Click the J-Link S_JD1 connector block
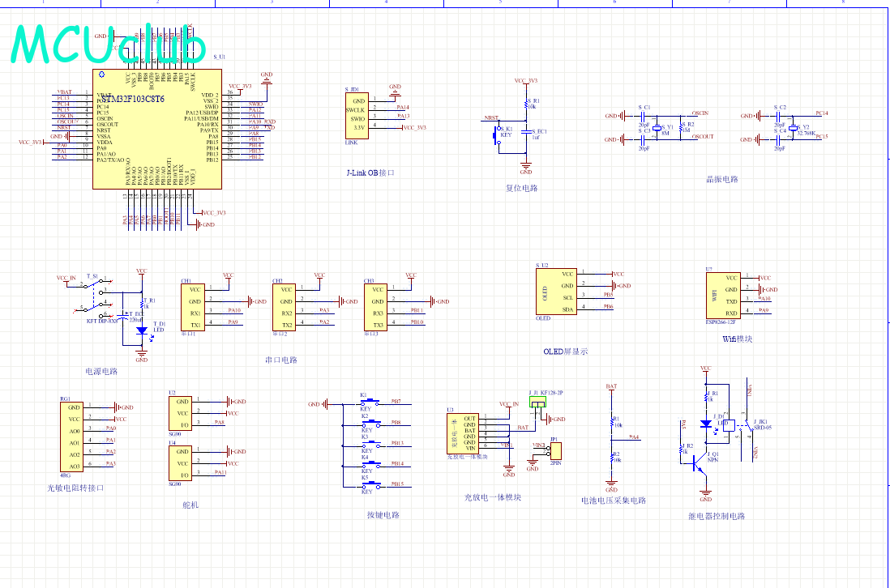The image size is (890, 588). click(x=356, y=115)
